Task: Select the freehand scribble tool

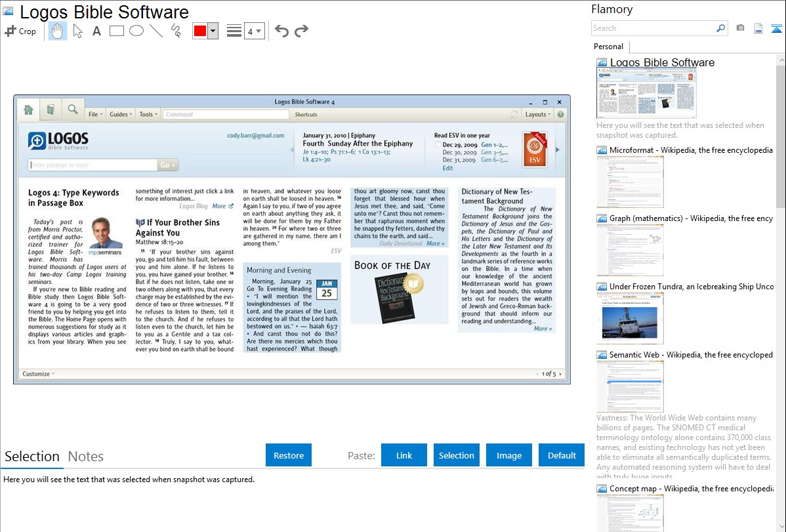Action: 176,31
